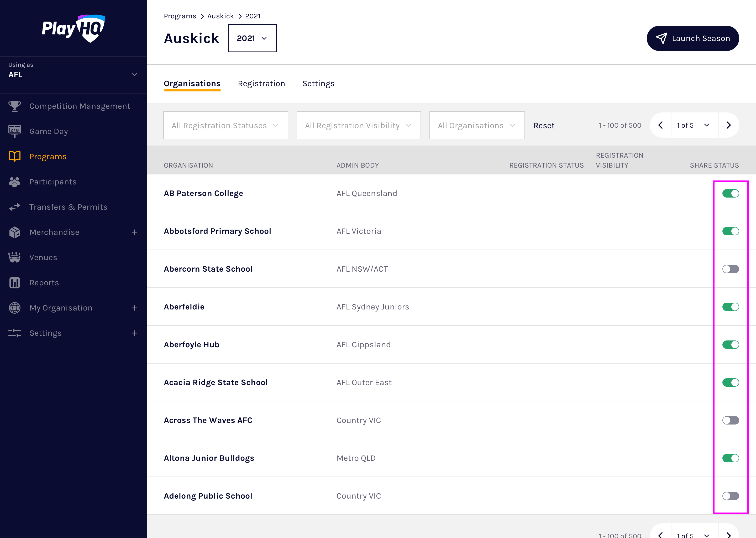Open the AB Paterson College organisation
This screenshot has width=756, height=538.
tap(203, 193)
